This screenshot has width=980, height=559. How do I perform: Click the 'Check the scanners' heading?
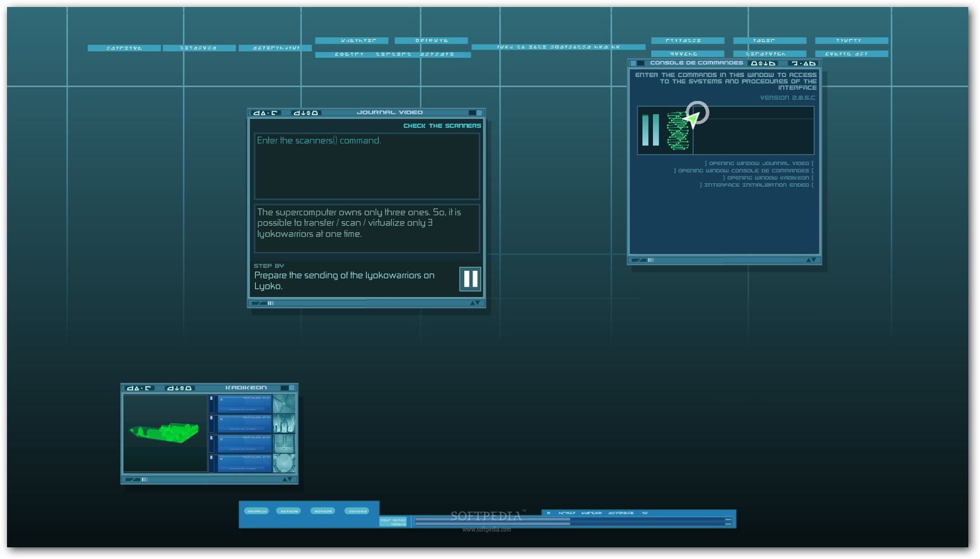(x=442, y=126)
